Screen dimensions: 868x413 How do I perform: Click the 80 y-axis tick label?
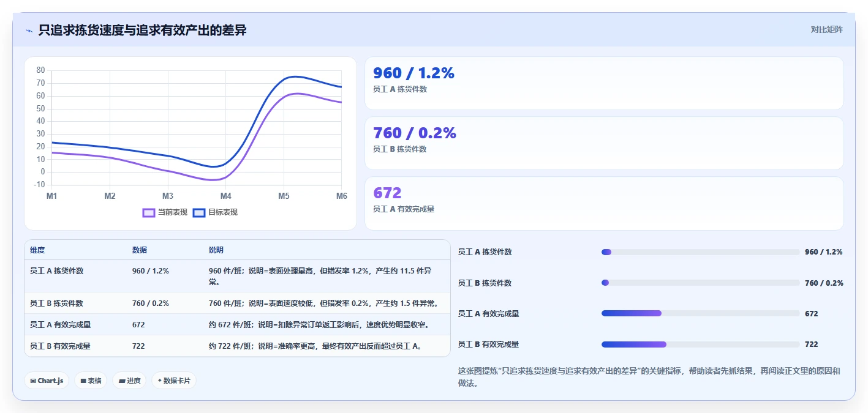coord(40,70)
